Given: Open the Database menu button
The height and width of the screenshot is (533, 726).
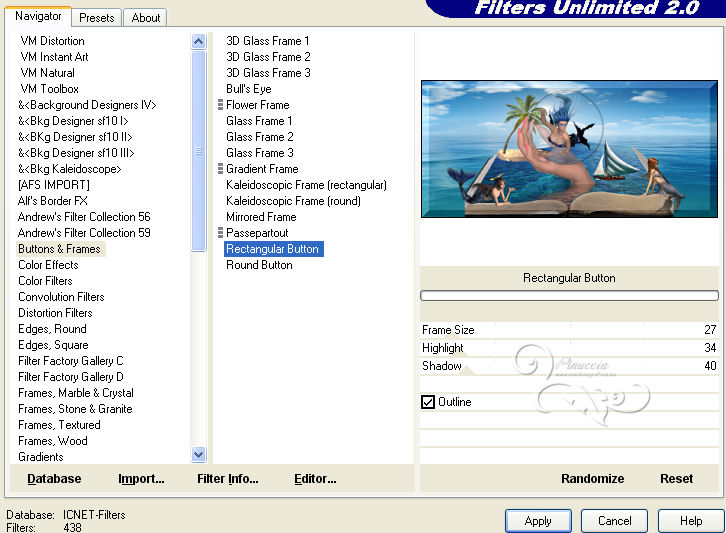Looking at the screenshot, I should coord(54,478).
